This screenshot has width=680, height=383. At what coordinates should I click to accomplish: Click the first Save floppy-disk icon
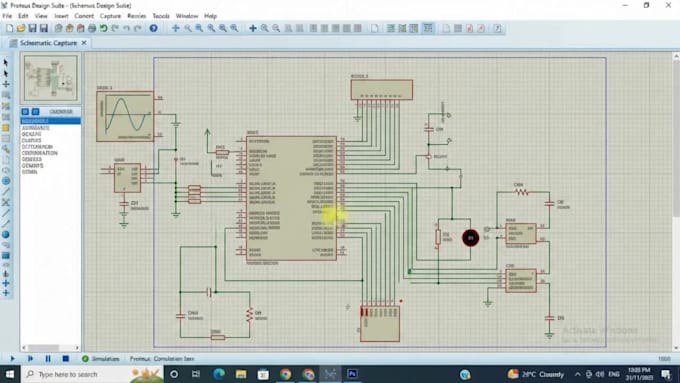pyautogui.click(x=32, y=28)
